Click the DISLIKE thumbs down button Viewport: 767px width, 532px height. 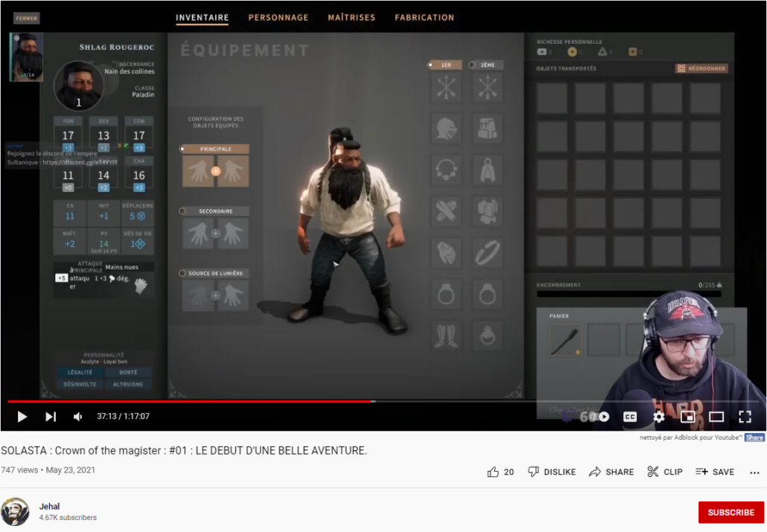click(x=552, y=472)
